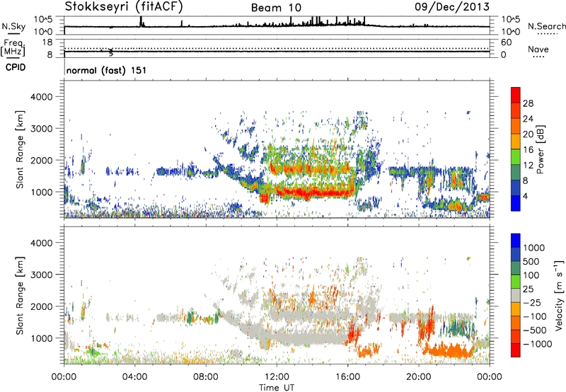Click the red segment of the power colorbar
Viewport: 566px width, 392px height.
coord(516,95)
